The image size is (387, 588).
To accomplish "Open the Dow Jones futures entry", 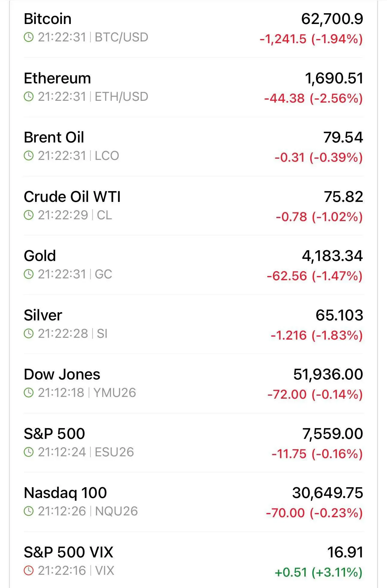I will click(x=193, y=384).
